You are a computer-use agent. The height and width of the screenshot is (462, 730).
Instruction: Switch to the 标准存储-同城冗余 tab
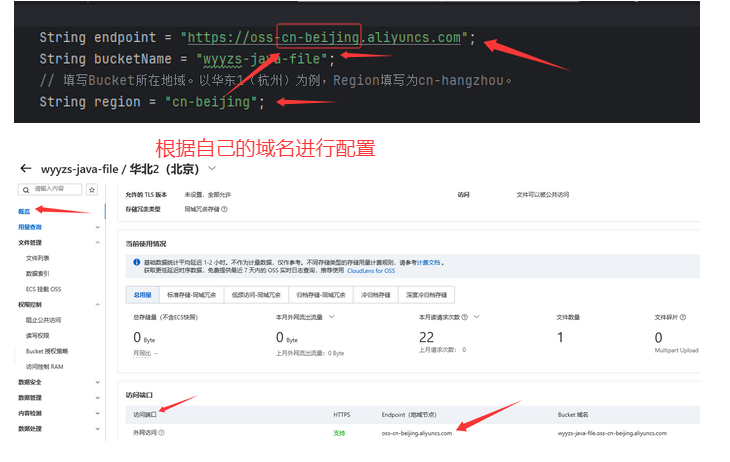(192, 295)
